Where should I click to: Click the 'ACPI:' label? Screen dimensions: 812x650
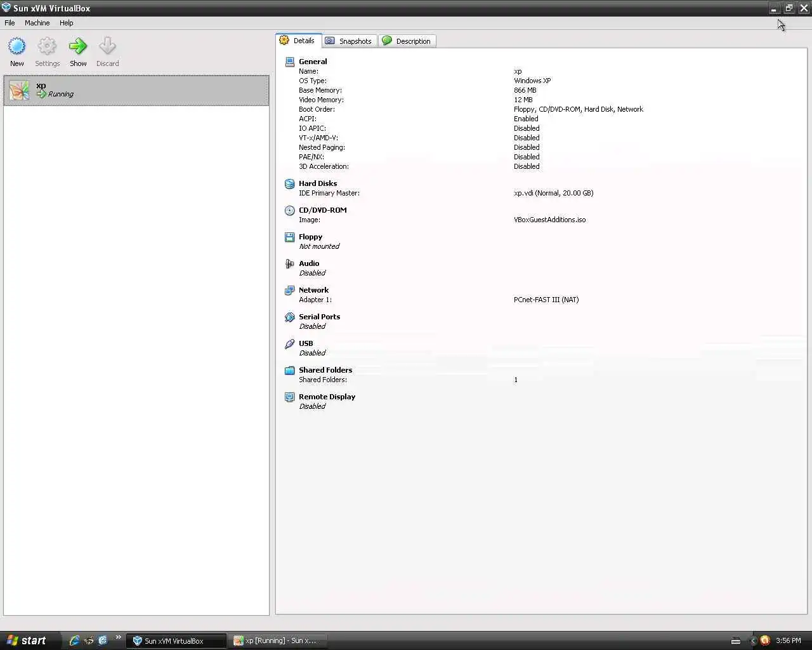[308, 119]
